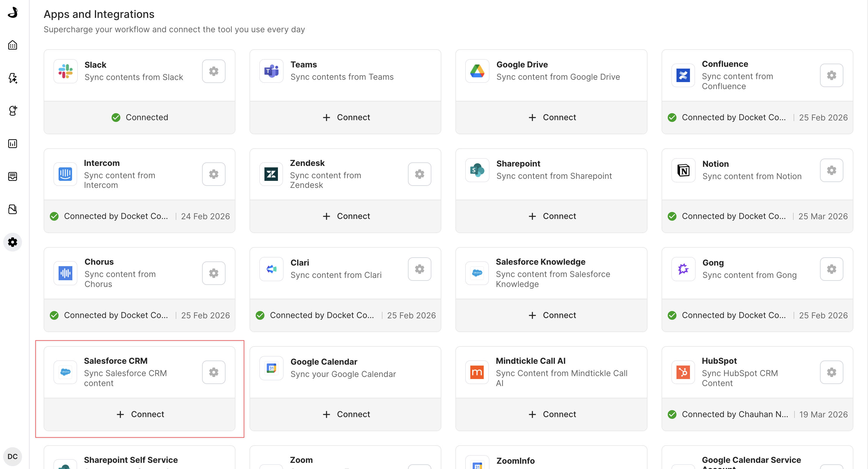The image size is (868, 469).
Task: Click the Slack Connected status
Action: [x=139, y=117]
